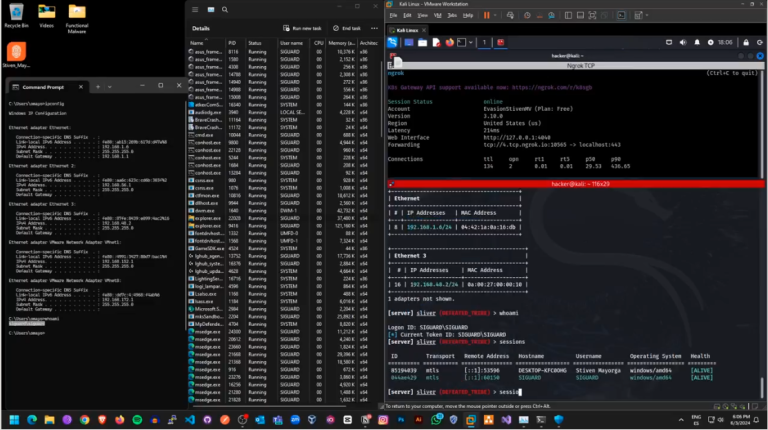Select lsass.exe process row
The width and height of the screenshot is (768, 430).
tap(284, 302)
